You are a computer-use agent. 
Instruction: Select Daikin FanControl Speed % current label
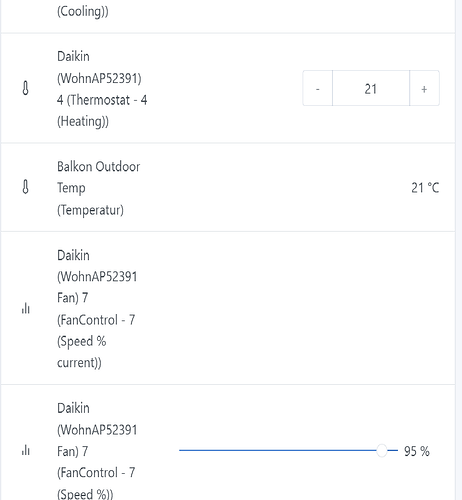(x=97, y=309)
